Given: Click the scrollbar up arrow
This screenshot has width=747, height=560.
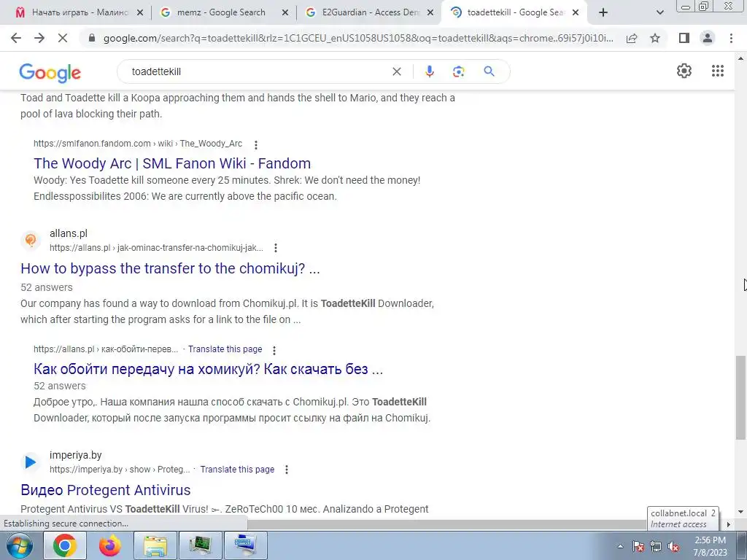Looking at the screenshot, I should [741, 58].
